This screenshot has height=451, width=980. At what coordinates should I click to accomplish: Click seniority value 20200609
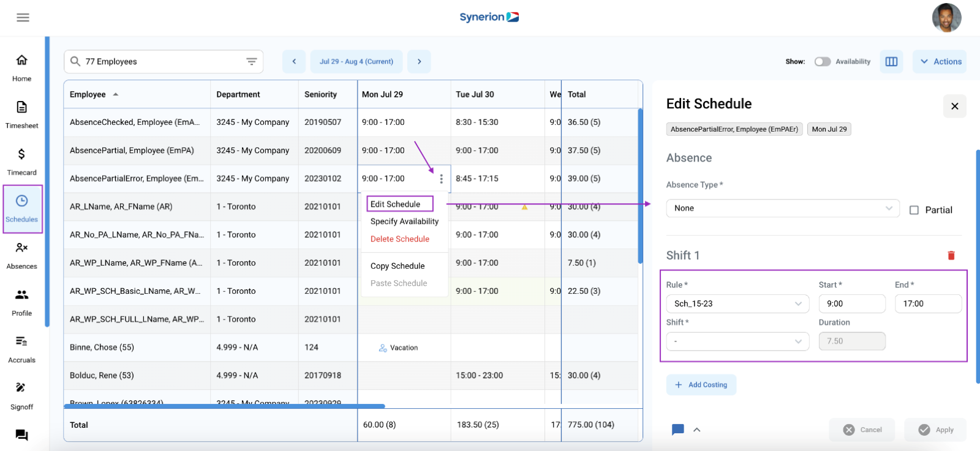click(323, 151)
